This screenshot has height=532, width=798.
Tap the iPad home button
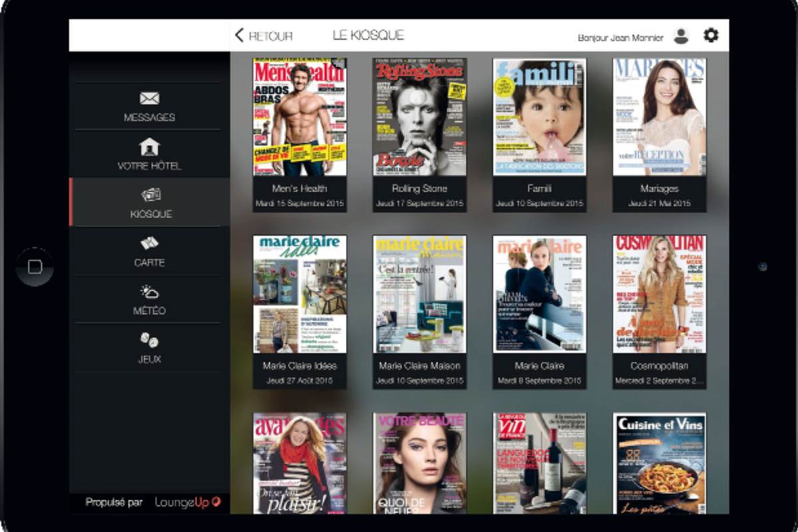(x=35, y=267)
